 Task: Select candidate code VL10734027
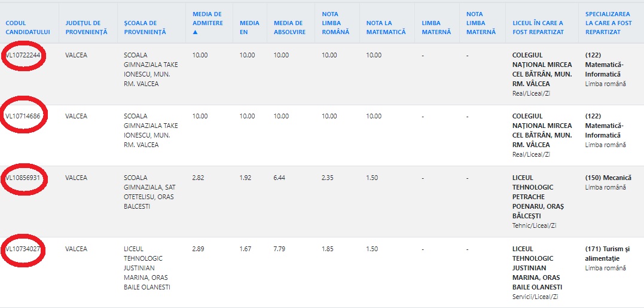tap(23, 249)
